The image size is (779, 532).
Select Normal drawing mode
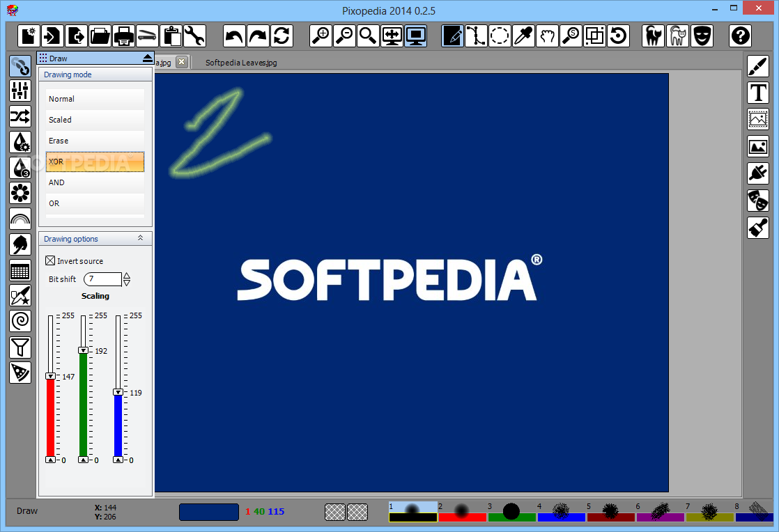click(95, 99)
